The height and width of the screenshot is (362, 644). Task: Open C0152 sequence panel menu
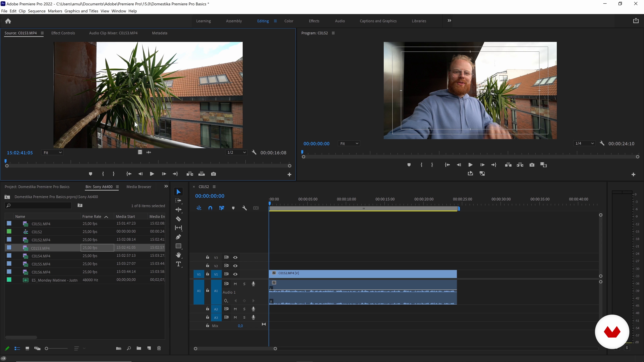[214, 187]
